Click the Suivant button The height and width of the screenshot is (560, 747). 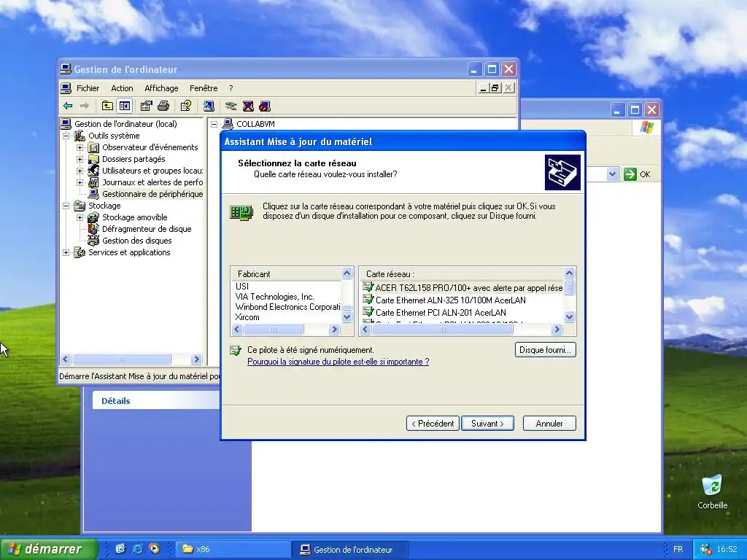tap(487, 424)
